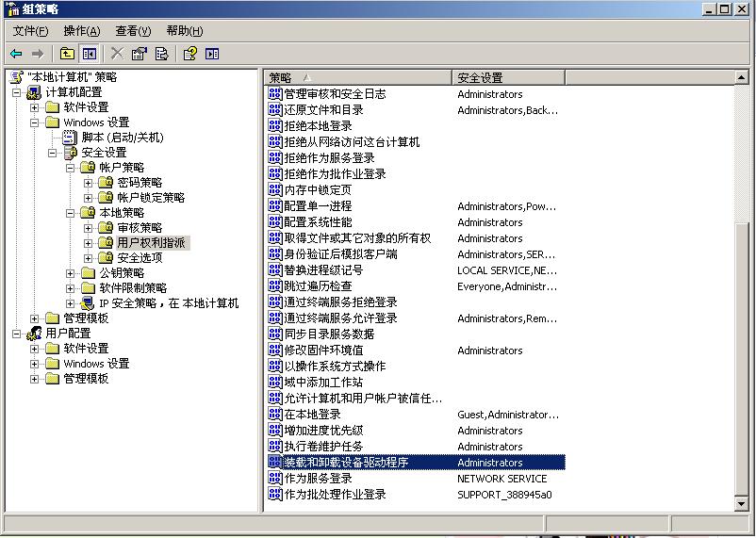The image size is (756, 538).
Task: Open Properties toolbar icon
Action: 140,54
